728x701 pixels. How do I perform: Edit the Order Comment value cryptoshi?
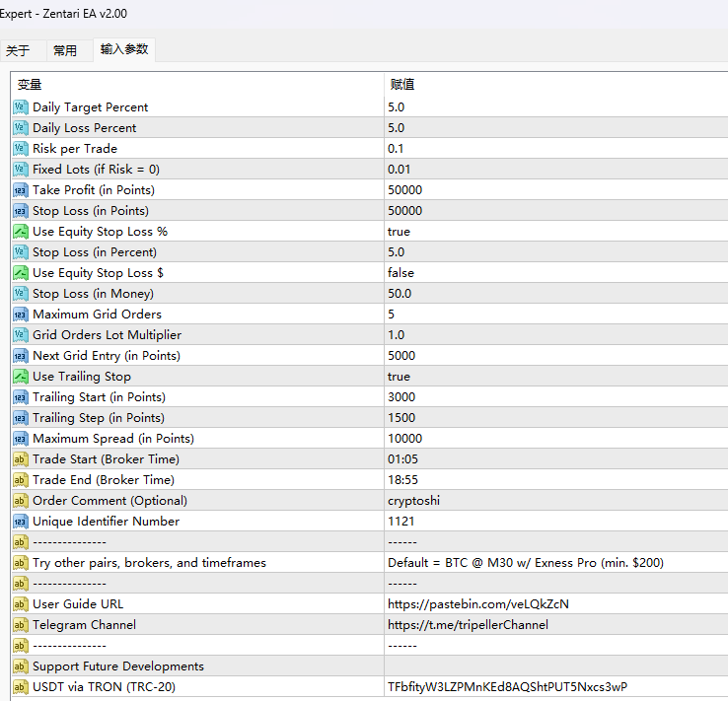click(x=413, y=500)
